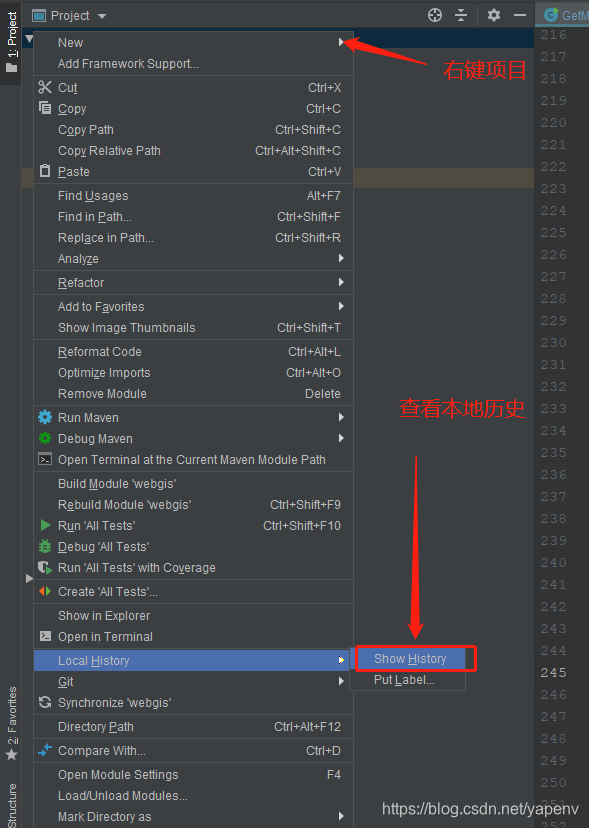This screenshot has height=828, width=589.
Task: Choose Show in Explorer
Action: (193, 615)
